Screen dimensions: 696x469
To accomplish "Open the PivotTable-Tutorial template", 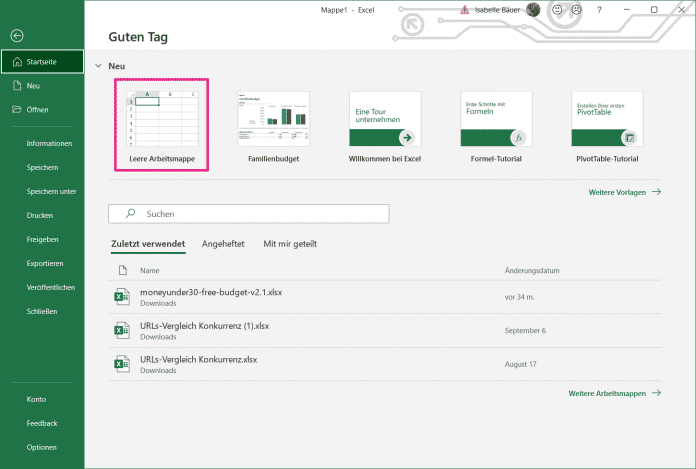I will [607, 127].
